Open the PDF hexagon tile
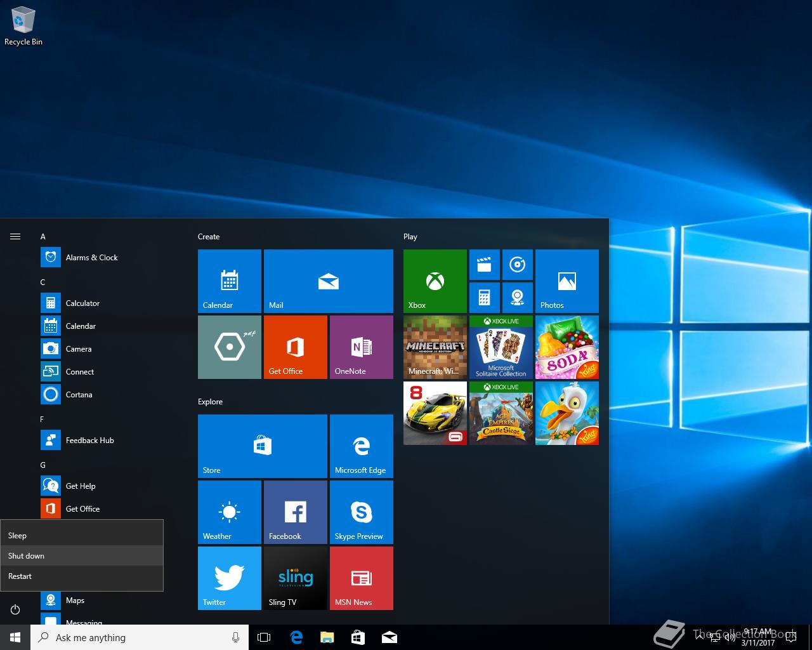This screenshot has width=812, height=650. click(x=230, y=347)
